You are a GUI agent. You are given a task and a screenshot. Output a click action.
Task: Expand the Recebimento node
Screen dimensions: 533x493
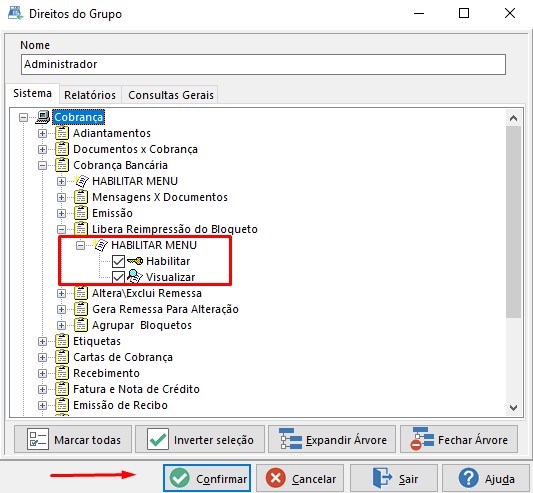(42, 373)
